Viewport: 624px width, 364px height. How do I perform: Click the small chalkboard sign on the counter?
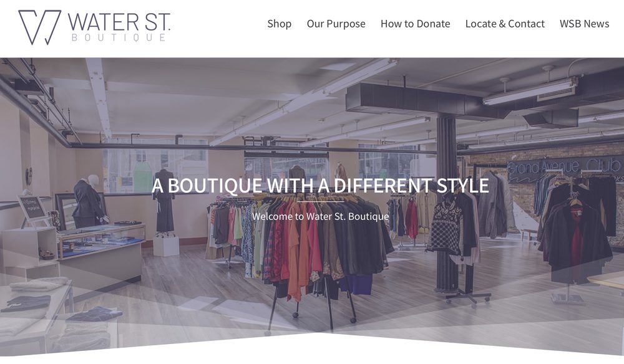tap(31, 208)
